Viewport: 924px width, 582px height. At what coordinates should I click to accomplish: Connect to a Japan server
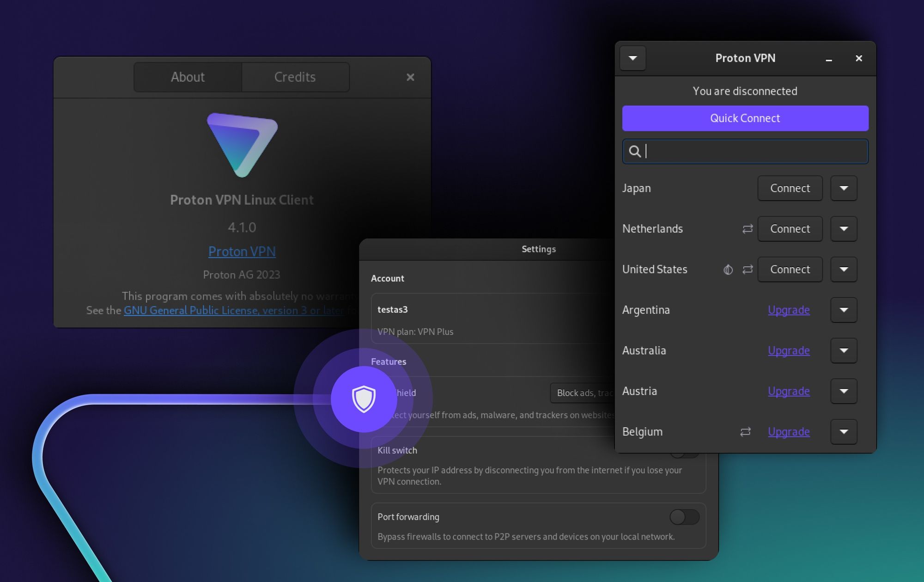pyautogui.click(x=790, y=188)
